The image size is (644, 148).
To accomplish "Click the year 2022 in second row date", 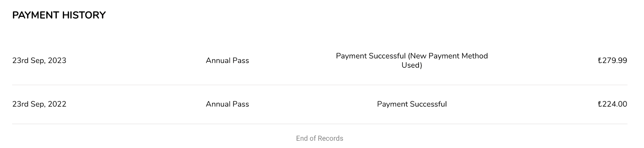I will [x=57, y=104].
